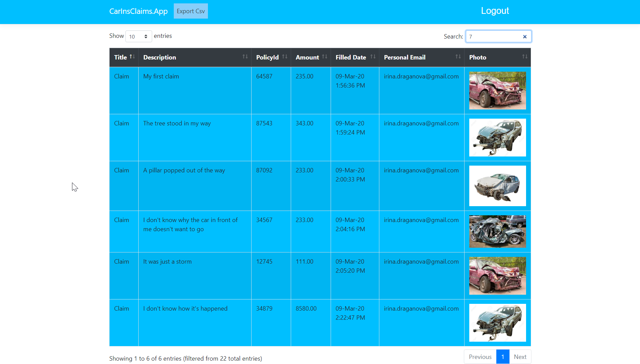This screenshot has height=364, width=640.
Task: Sort claims using the Amount column icon
Action: 325,57
